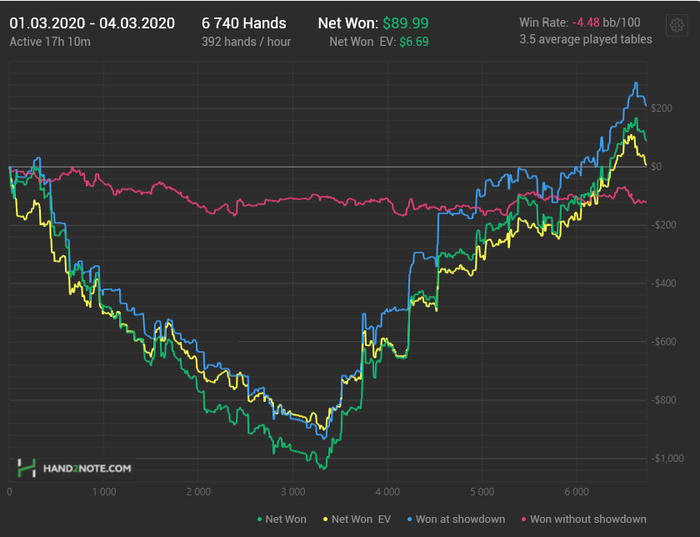Toggle the Won at showdown legend entry
700x537 pixels.
point(456,519)
